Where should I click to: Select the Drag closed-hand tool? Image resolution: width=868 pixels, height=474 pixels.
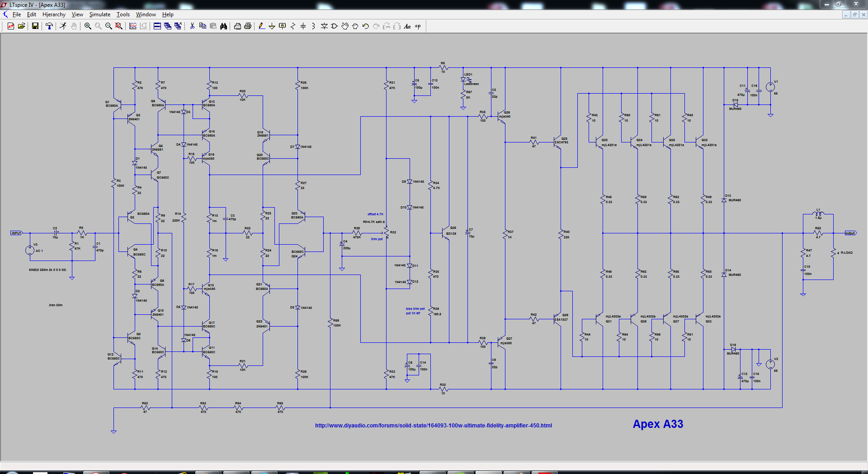pos(355,26)
